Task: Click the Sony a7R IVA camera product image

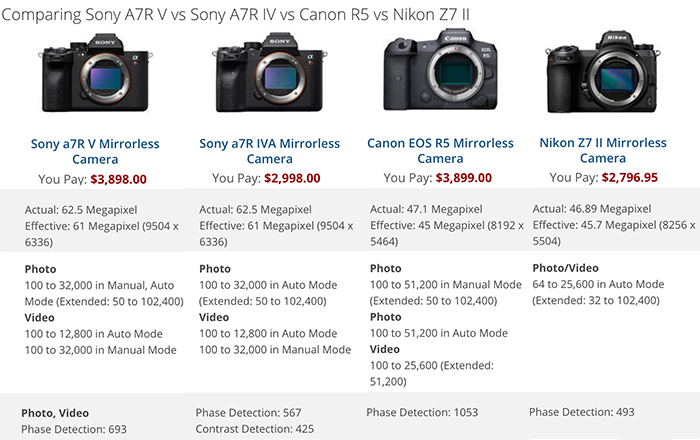Action: (x=270, y=73)
